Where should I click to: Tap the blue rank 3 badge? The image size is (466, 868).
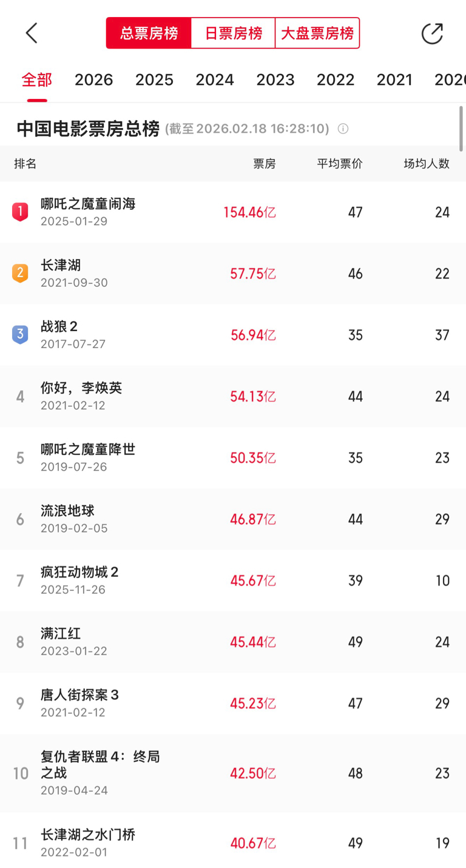pyautogui.click(x=20, y=334)
